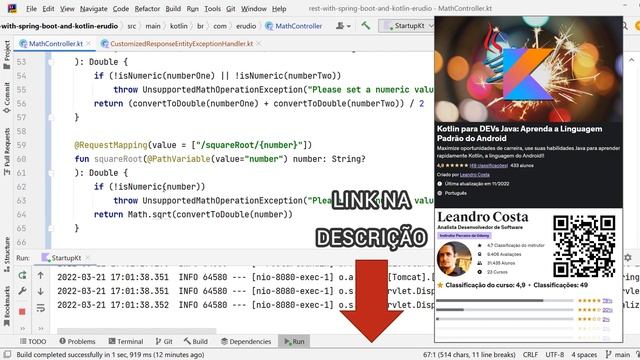
Task: Open the Window menu
Action: point(253,9)
